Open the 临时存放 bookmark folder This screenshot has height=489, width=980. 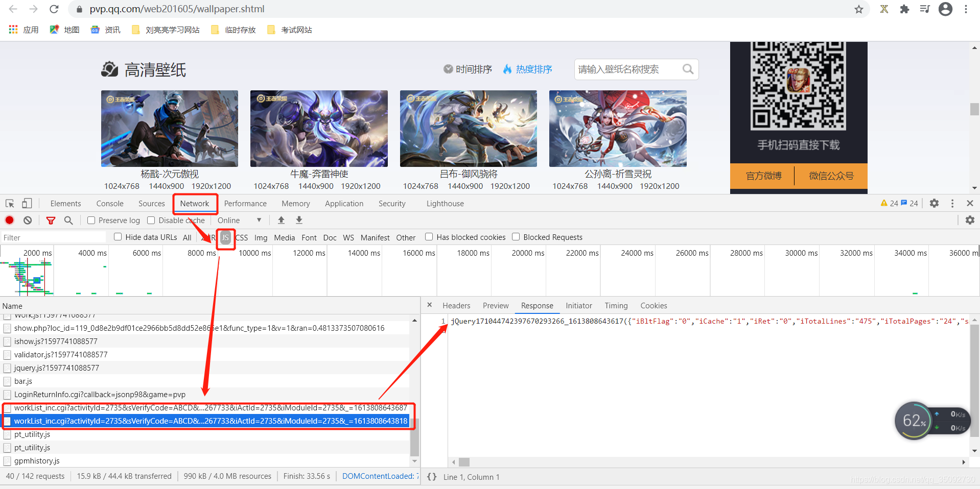click(x=234, y=30)
